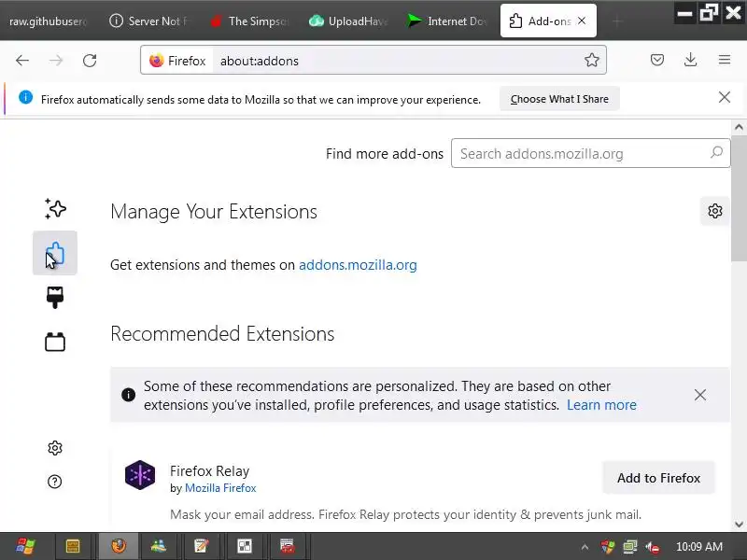Open the Plugins sidebar icon
Viewport: 747px width, 560px height.
click(x=55, y=342)
